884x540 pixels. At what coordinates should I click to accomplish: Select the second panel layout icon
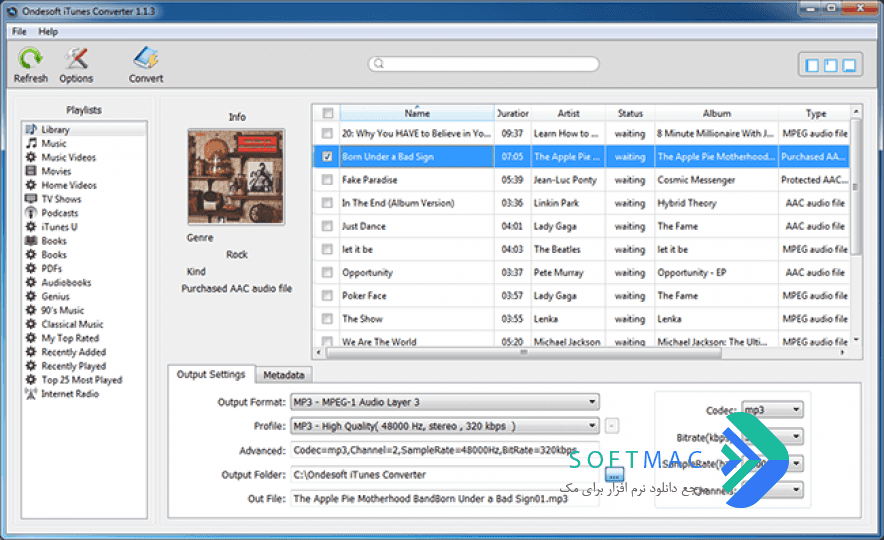click(x=830, y=66)
